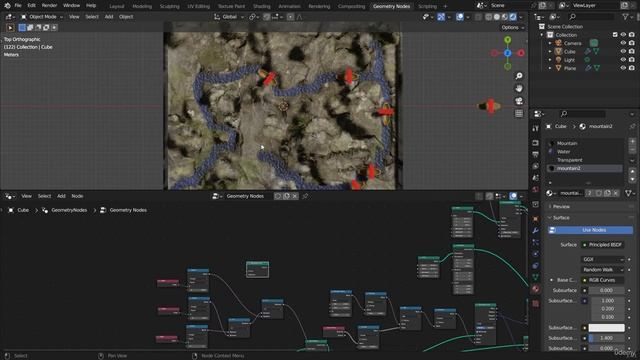The height and width of the screenshot is (360, 640).
Task: Move material slot up arrow
Action: coord(632,172)
